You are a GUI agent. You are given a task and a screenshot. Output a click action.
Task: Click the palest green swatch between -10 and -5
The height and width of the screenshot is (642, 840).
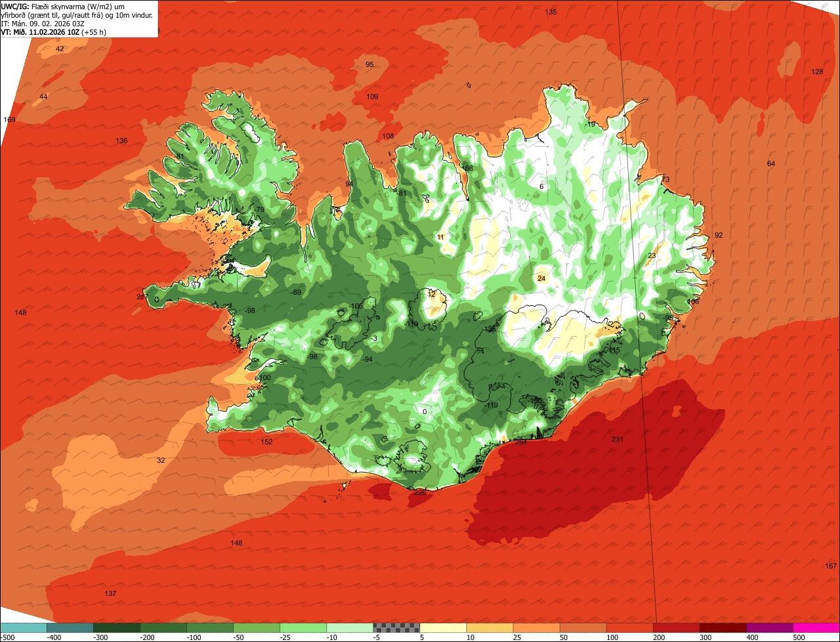click(x=350, y=628)
